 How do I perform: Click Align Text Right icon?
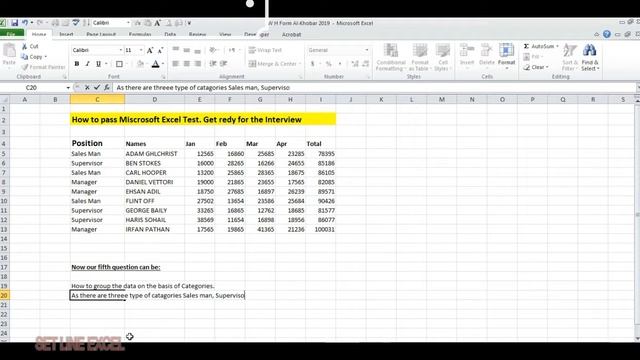[x=198, y=64]
